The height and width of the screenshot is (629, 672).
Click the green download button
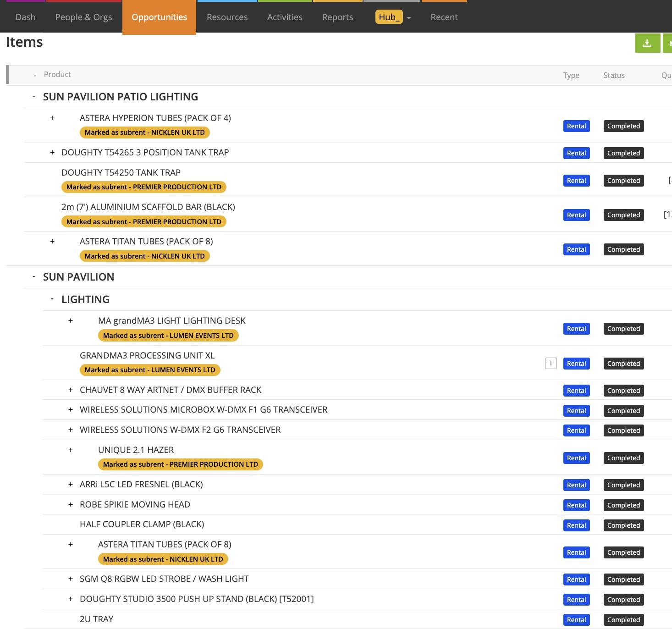[x=647, y=43]
